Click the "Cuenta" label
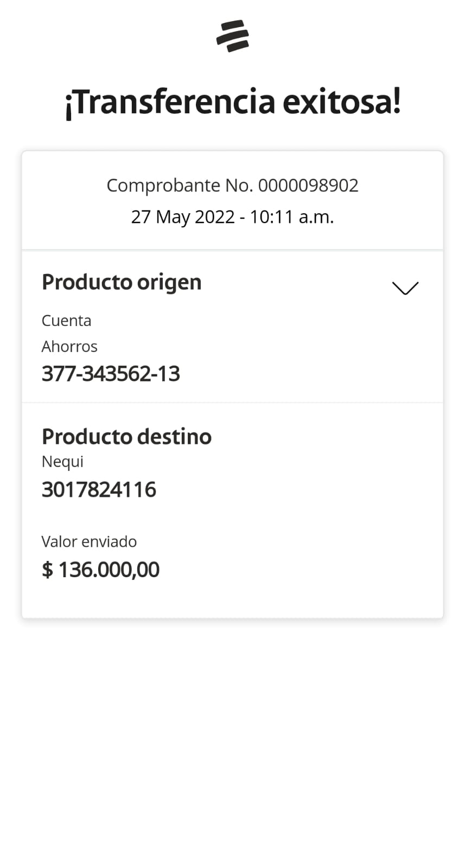This screenshot has height=868, width=465. [66, 321]
